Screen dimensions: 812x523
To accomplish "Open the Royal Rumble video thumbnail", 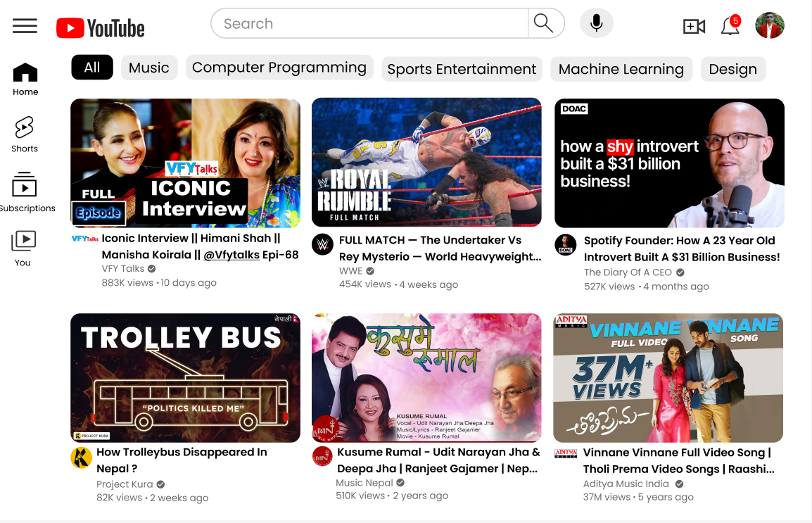I will coord(426,163).
